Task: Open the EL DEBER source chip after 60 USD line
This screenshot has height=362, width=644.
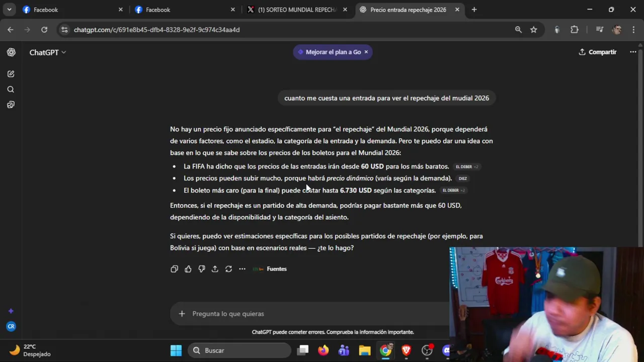Action: [x=466, y=167]
